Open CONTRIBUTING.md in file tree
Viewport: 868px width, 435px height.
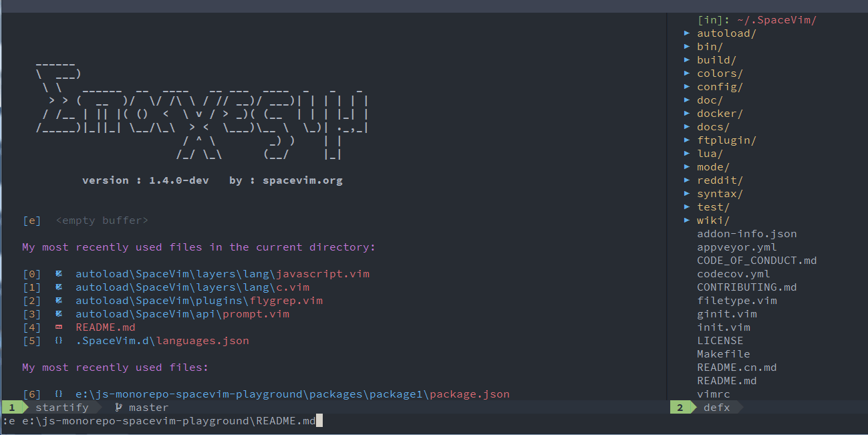point(747,287)
